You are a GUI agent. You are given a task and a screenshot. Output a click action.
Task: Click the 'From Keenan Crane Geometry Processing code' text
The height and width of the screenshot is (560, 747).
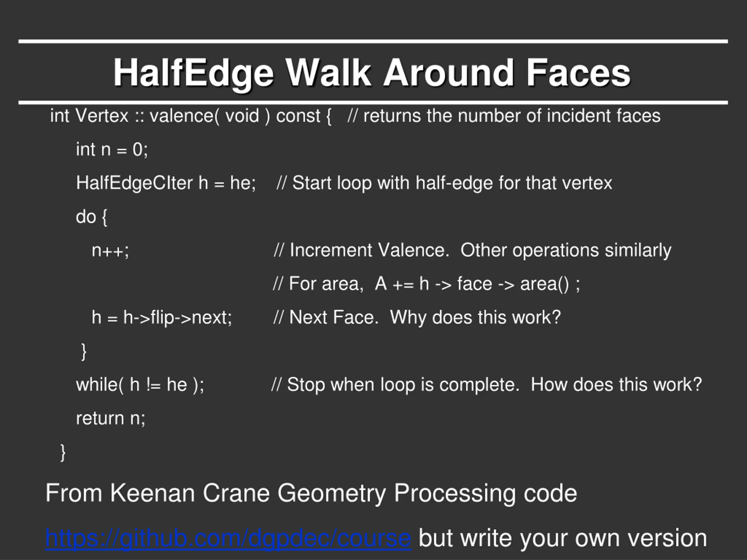point(311,493)
